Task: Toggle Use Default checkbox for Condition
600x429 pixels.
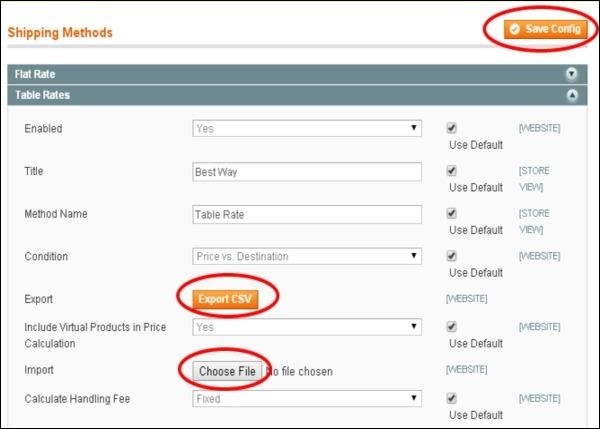Action: [x=452, y=256]
